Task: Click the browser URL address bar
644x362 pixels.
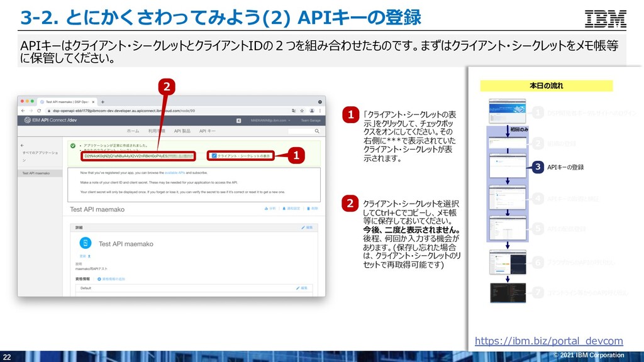Action: 169,111
